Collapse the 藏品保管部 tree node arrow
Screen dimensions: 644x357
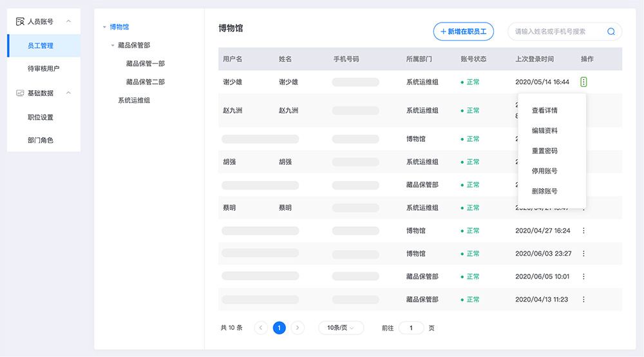[113, 45]
